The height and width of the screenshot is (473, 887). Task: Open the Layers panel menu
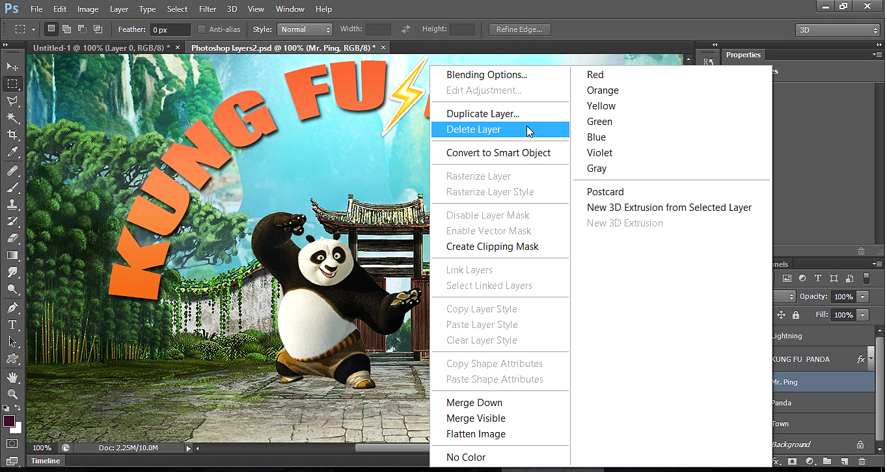[877, 264]
